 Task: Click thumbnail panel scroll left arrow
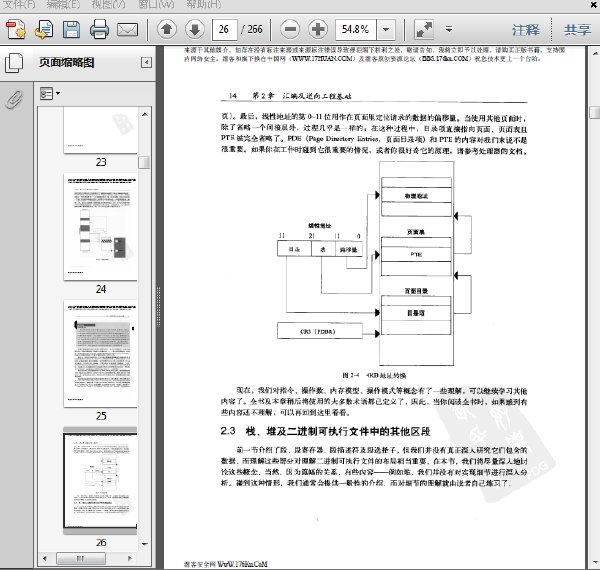tap(45, 559)
